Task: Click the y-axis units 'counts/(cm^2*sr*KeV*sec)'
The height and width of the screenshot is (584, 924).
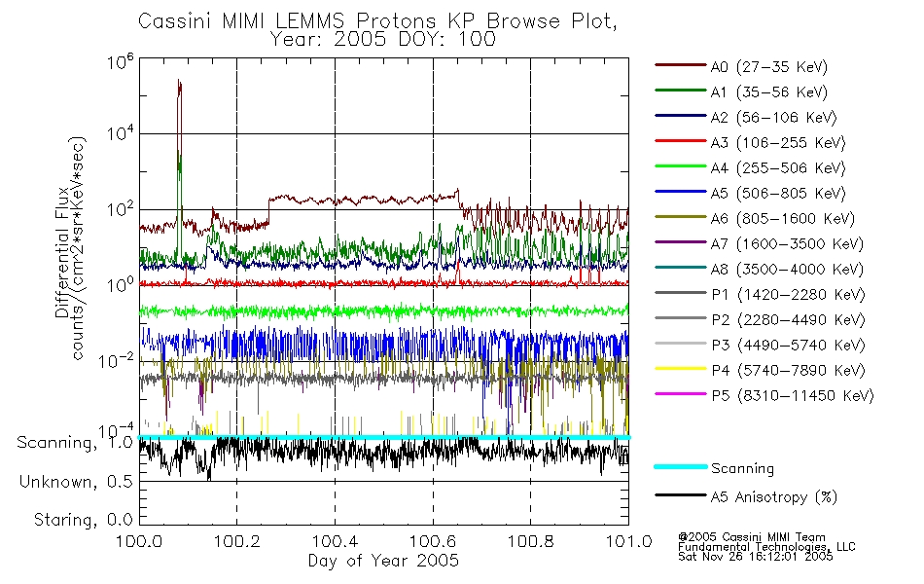Action: pyautogui.click(x=79, y=248)
